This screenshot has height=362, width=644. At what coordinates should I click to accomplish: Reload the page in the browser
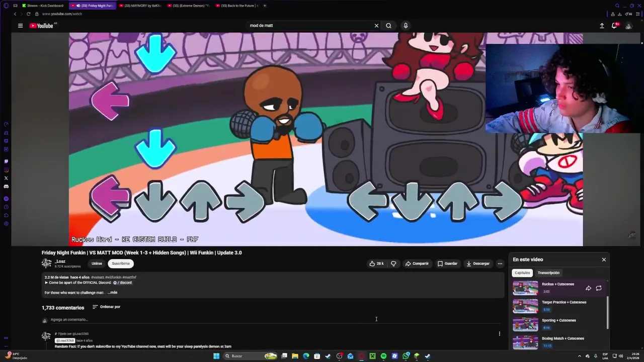28,14
